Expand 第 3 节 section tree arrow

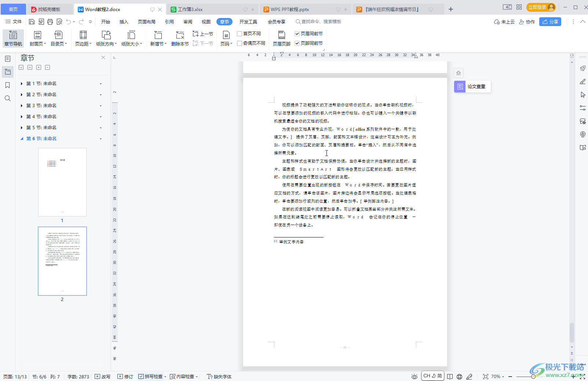point(22,106)
